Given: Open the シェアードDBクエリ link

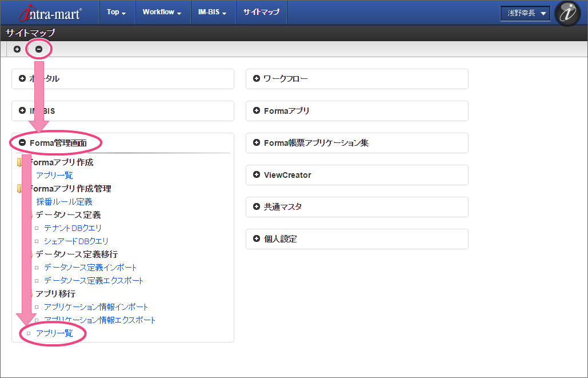Looking at the screenshot, I should click(76, 241).
